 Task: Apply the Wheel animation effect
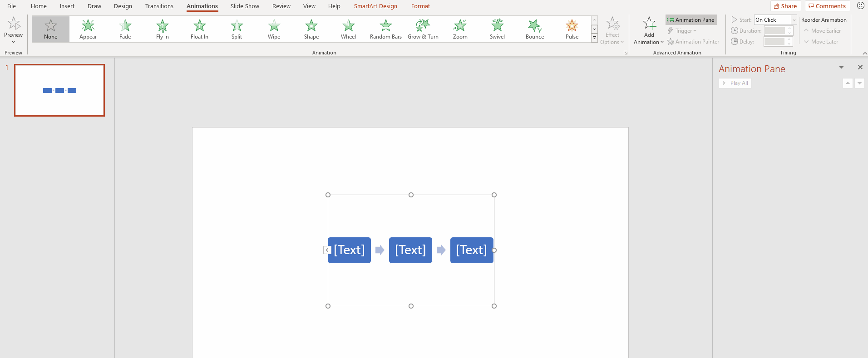(x=349, y=29)
